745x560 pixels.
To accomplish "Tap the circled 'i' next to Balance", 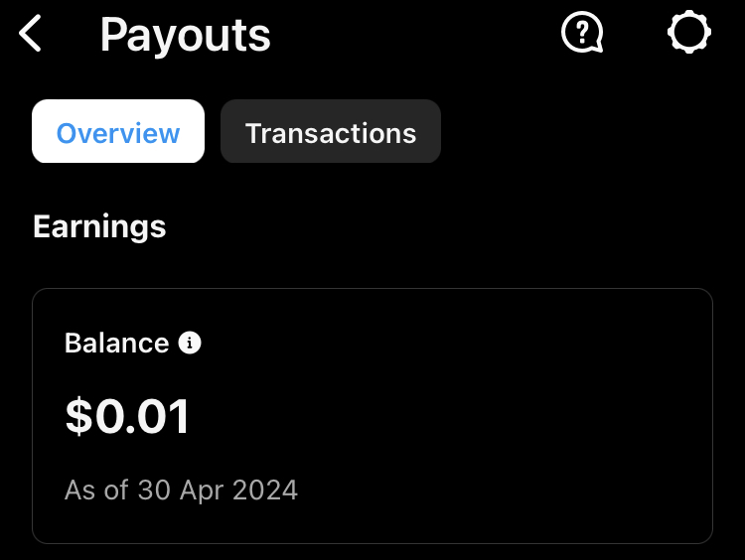I will coord(190,343).
